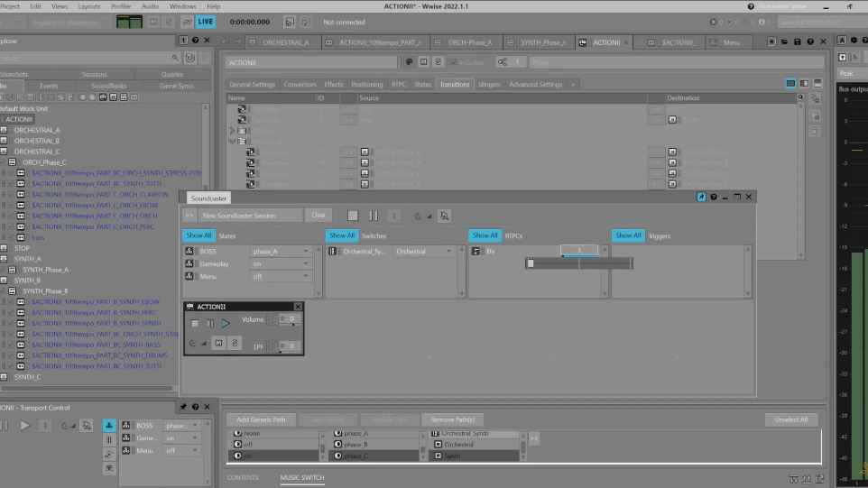868x488 pixels.
Task: Open the Layouts menu
Action: [x=89, y=6]
